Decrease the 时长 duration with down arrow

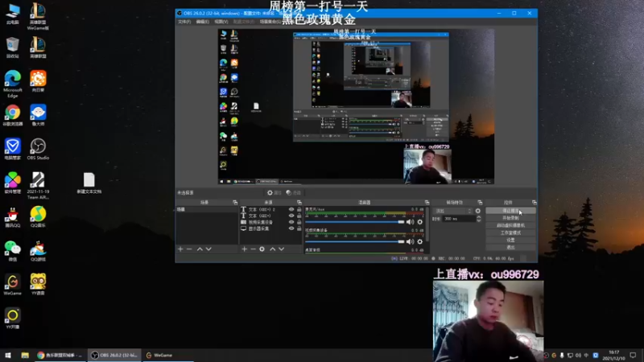tap(478, 220)
